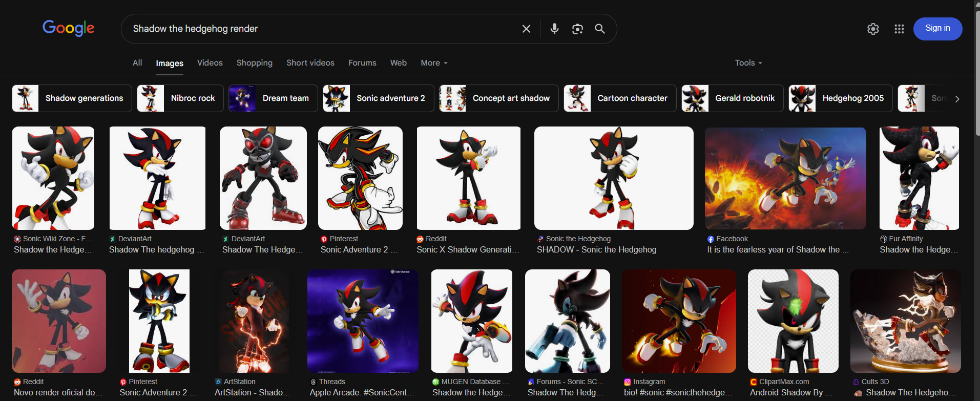Open the red-eyed robotic Shadow image
Screen dimensions: 980x401
263,178
